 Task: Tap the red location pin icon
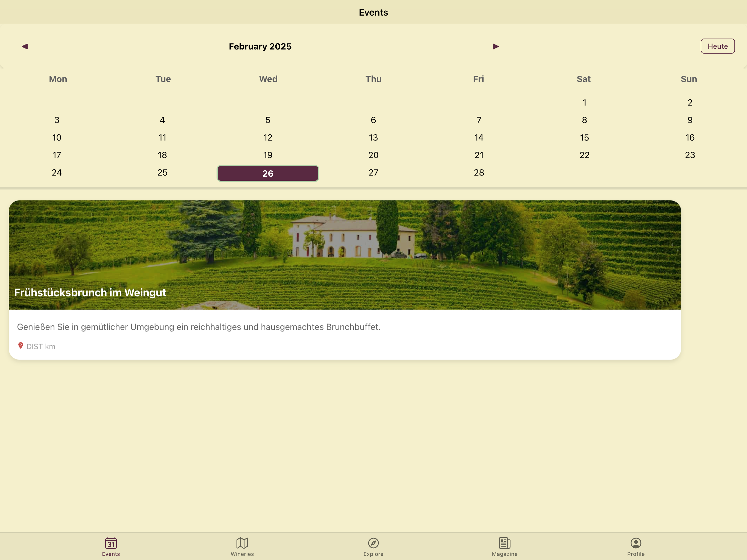21,346
